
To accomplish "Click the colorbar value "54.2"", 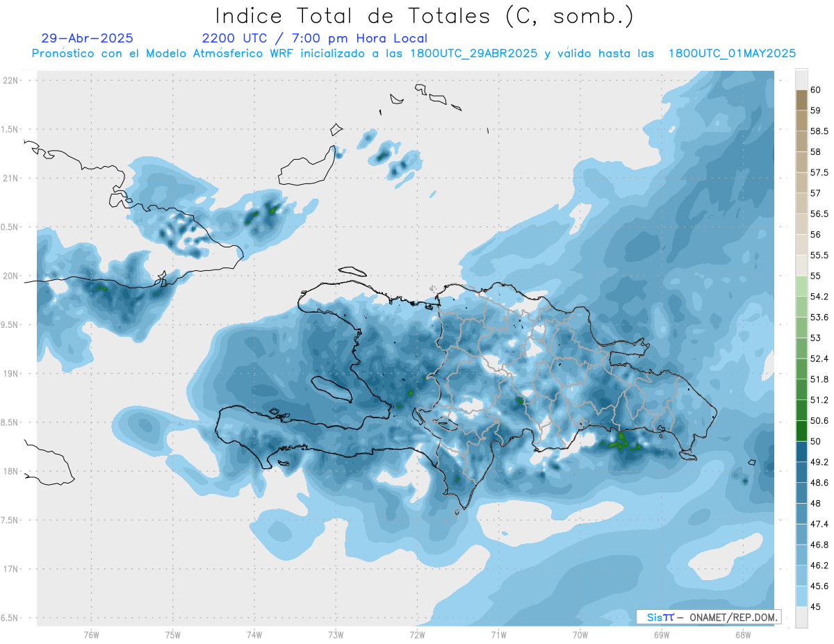I will coord(819,297).
